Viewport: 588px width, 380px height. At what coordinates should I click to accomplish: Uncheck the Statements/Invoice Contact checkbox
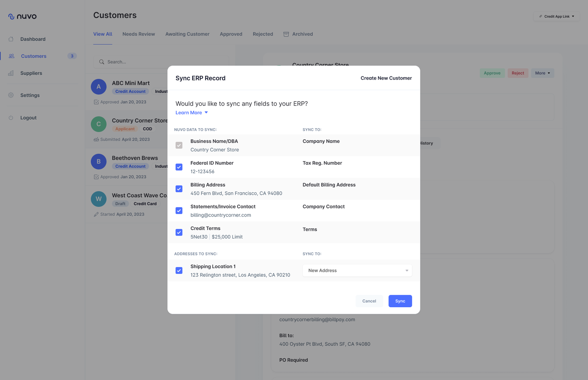coord(179,211)
